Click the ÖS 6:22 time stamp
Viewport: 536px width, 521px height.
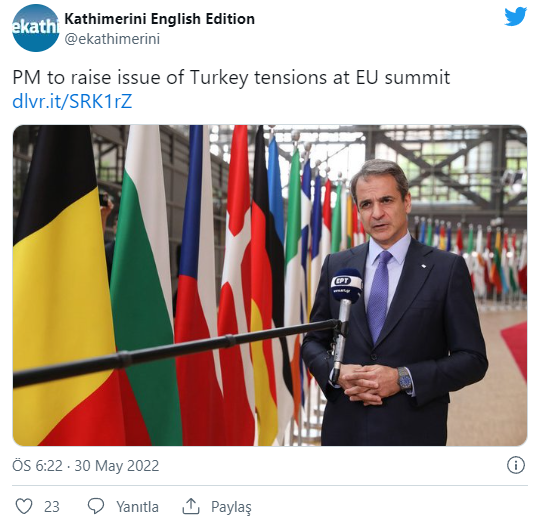[x=38, y=466]
